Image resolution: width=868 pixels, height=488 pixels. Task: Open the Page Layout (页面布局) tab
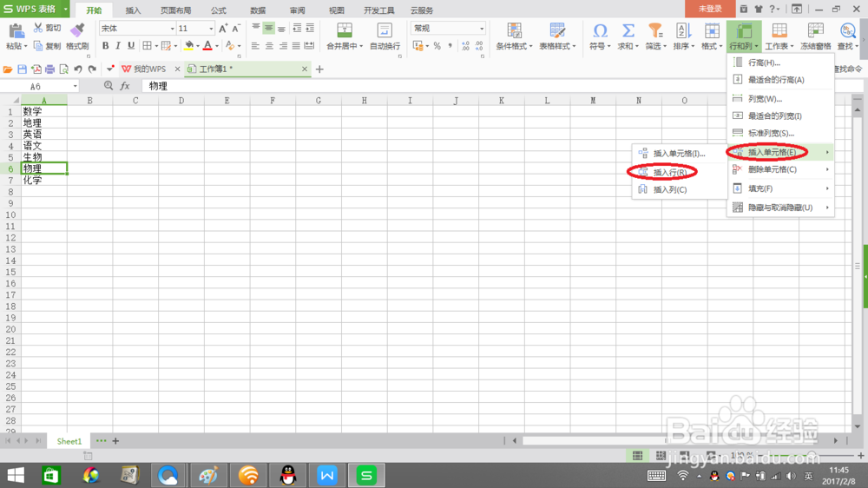click(175, 10)
